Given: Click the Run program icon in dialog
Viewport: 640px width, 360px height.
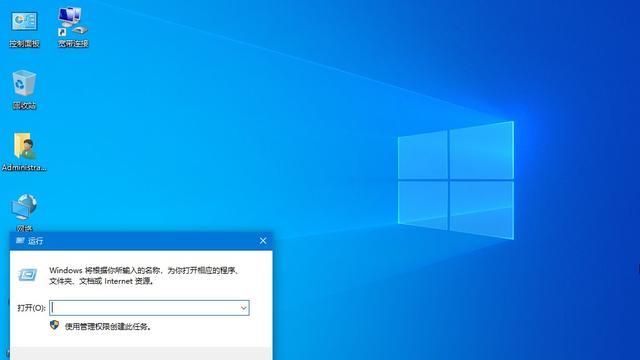Looking at the screenshot, I should click(28, 275).
